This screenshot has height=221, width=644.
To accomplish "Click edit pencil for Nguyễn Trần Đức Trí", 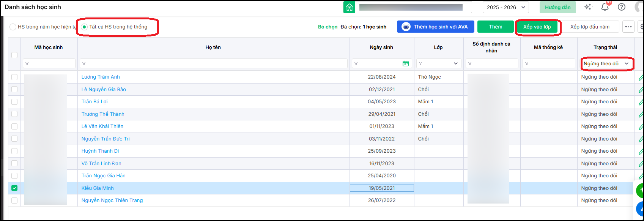I will 641,139.
